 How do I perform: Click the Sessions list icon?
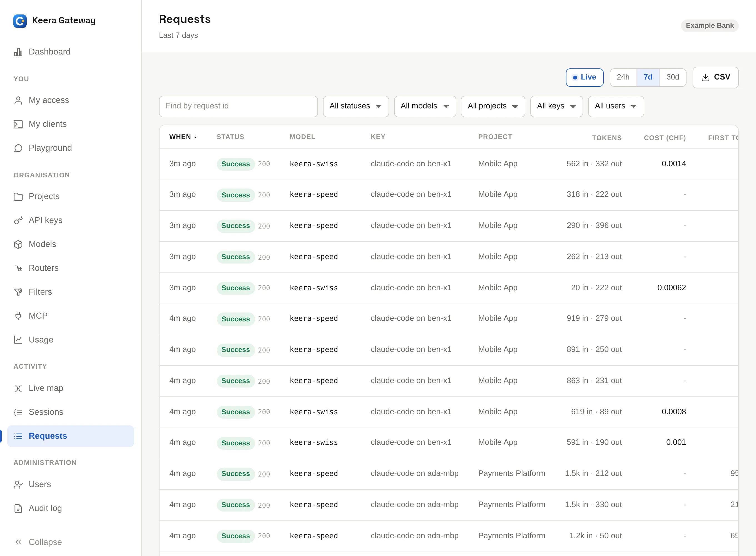(x=18, y=412)
